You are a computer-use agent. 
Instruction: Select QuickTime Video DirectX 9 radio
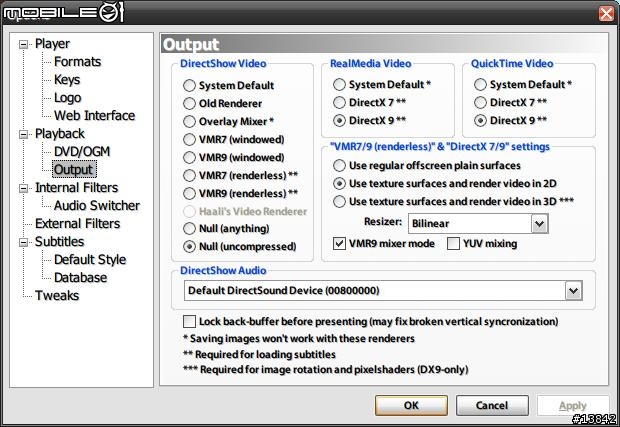[480, 120]
